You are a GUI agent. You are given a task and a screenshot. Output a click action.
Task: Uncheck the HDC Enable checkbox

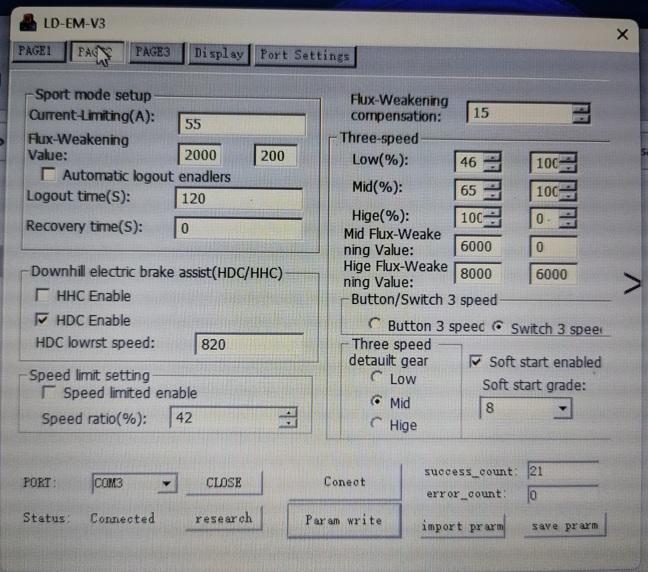tap(43, 320)
